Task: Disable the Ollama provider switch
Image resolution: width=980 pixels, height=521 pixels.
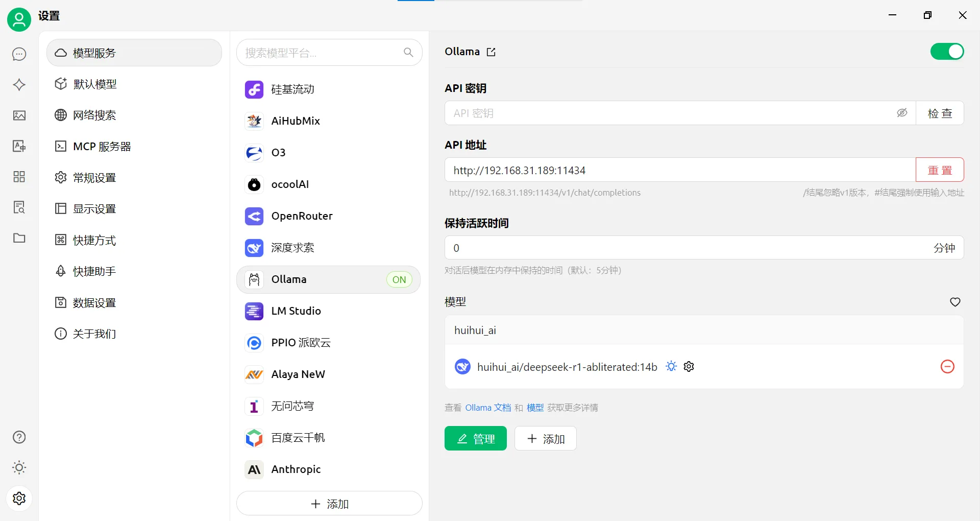Action: tap(947, 52)
